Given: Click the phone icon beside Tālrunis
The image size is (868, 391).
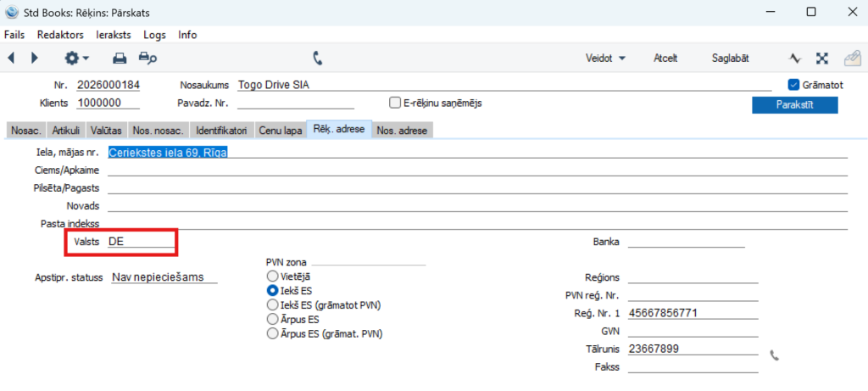Looking at the screenshot, I should [775, 355].
